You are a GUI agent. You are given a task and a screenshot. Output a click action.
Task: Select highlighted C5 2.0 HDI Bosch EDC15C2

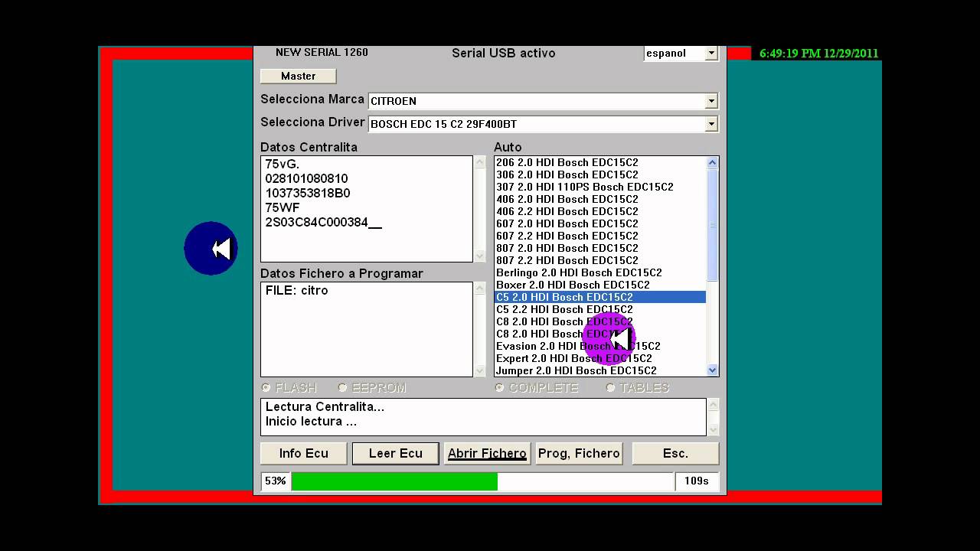pos(600,297)
